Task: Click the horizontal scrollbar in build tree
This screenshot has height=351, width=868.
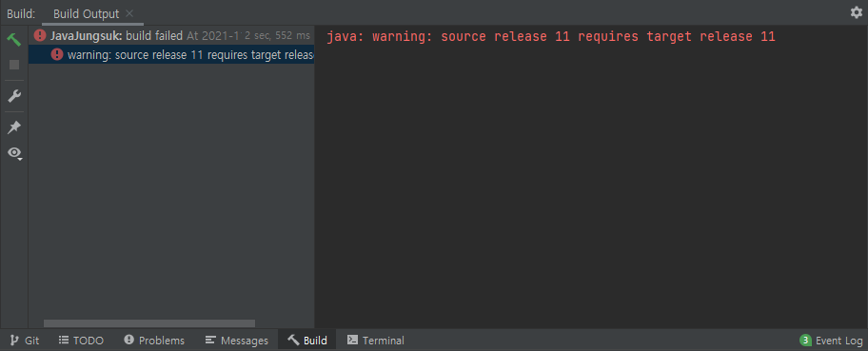Action: pos(149,323)
